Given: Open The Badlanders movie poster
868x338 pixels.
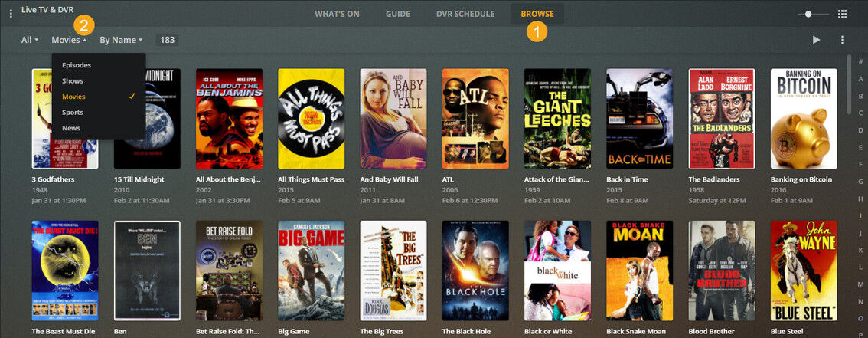Looking at the screenshot, I should pyautogui.click(x=721, y=119).
